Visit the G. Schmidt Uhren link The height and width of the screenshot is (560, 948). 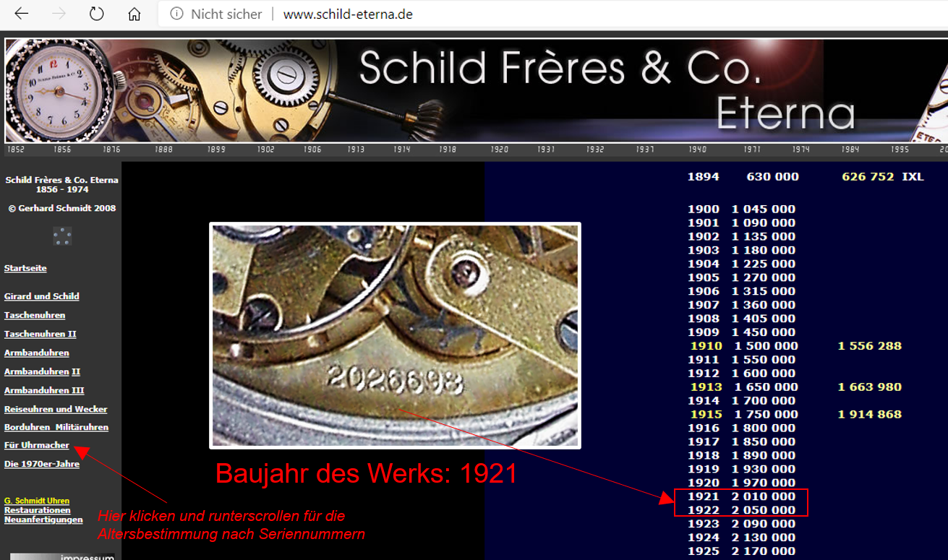pyautogui.click(x=36, y=501)
